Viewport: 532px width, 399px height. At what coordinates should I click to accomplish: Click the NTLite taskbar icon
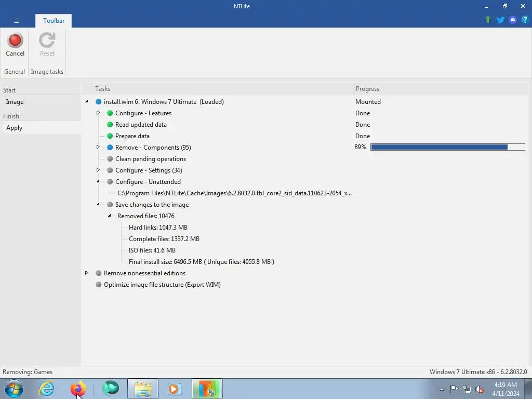click(207, 389)
